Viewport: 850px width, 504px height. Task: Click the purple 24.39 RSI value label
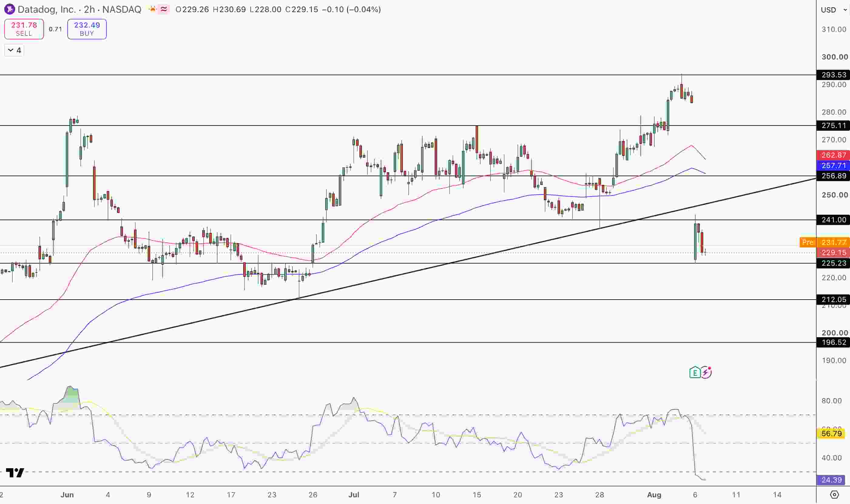click(831, 480)
